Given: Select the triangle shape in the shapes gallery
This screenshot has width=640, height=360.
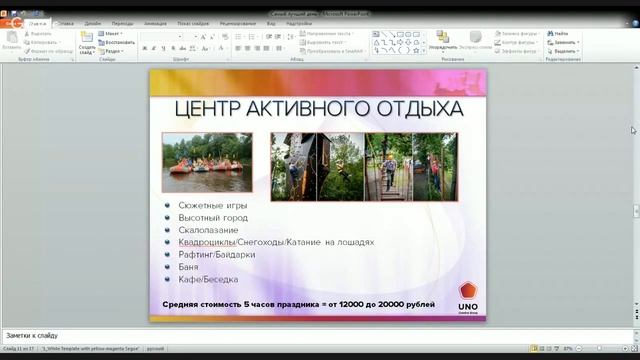Looking at the screenshot, I should tap(376, 42).
